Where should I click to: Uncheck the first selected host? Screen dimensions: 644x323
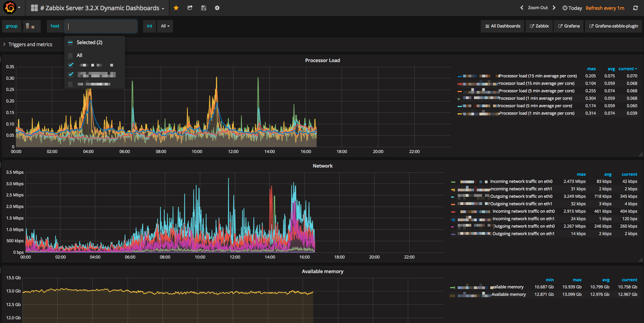click(x=71, y=65)
